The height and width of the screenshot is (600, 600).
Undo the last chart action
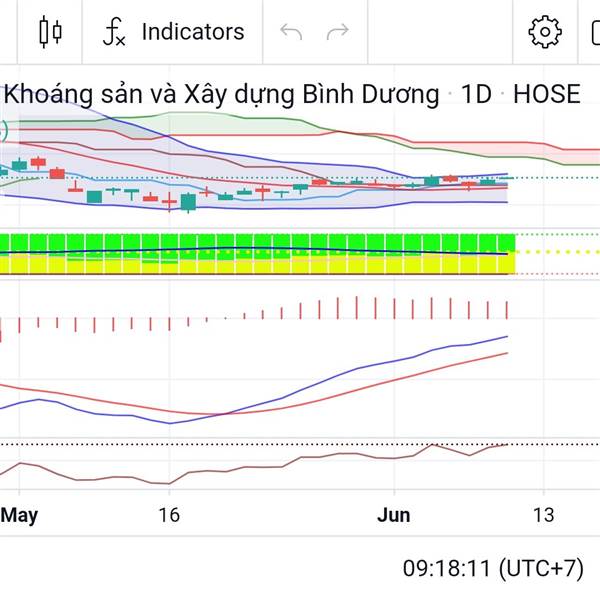[x=291, y=32]
